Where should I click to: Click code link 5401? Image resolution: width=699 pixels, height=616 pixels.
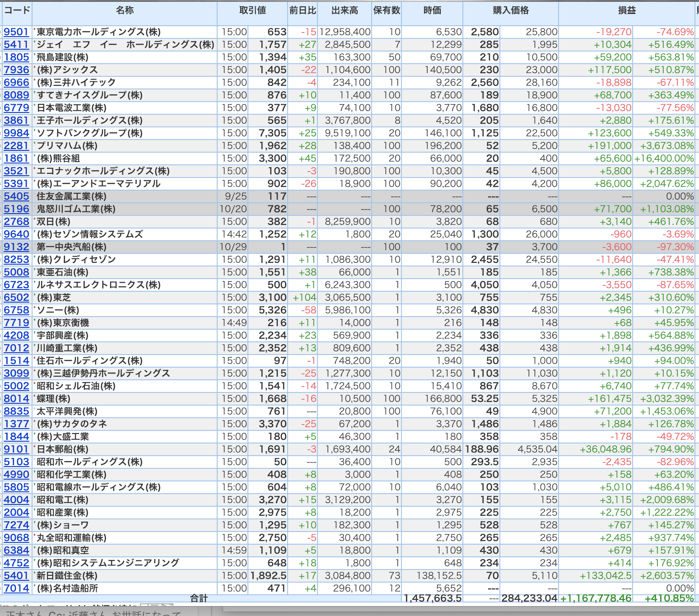(x=16, y=576)
